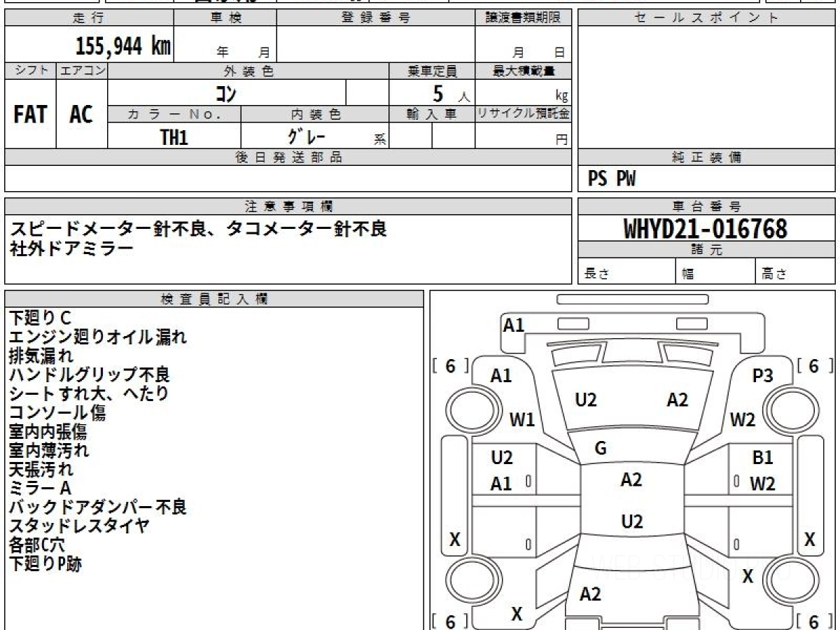Click the 諸元 header

706,250
